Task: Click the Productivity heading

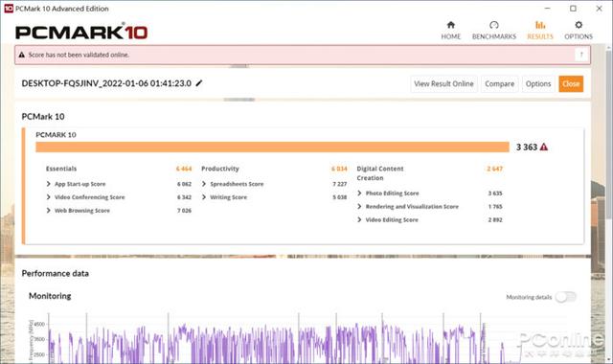Action: [x=220, y=169]
